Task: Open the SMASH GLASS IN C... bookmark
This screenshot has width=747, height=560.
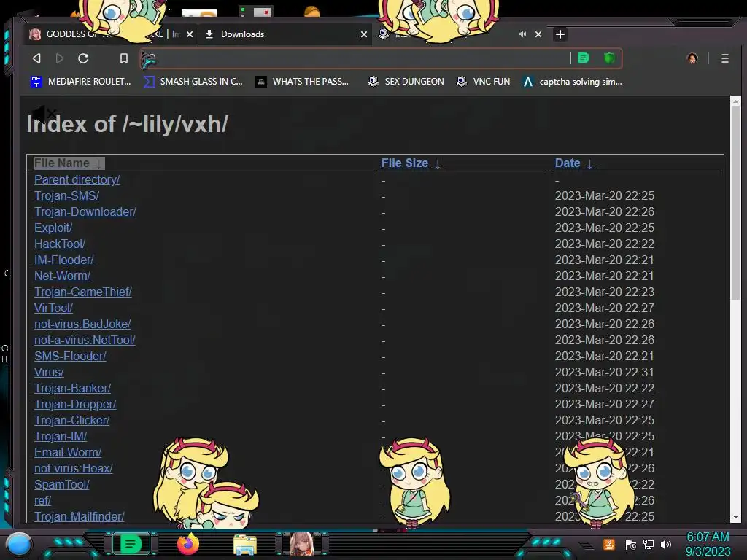Action: [193, 82]
